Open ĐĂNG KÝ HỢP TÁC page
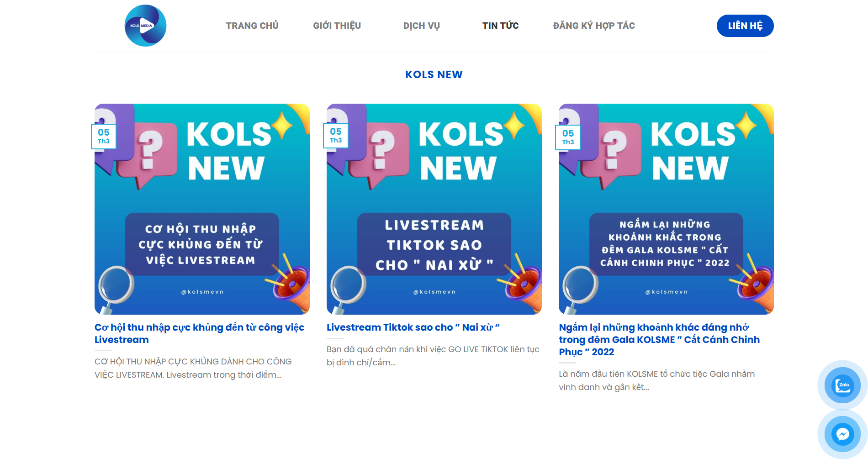 594,26
